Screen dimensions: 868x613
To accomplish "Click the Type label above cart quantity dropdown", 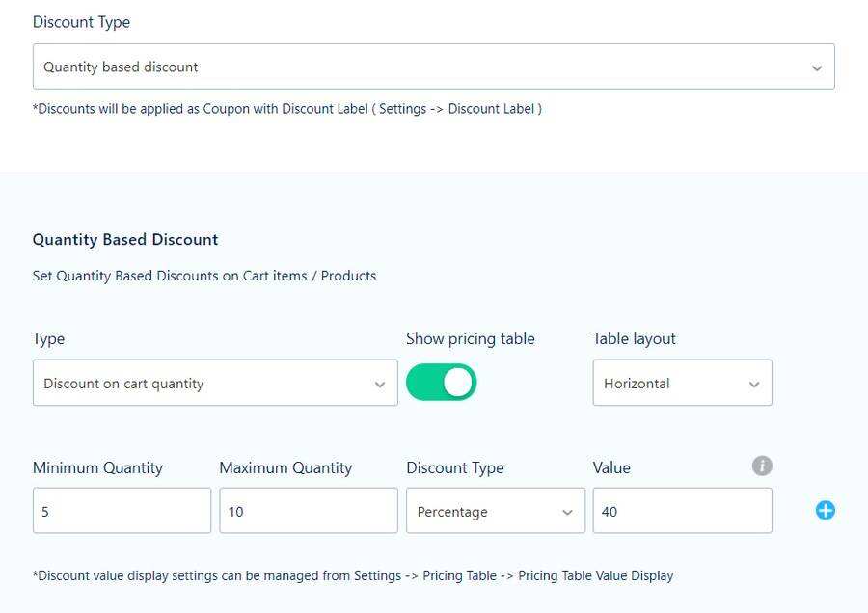I will (x=48, y=339).
